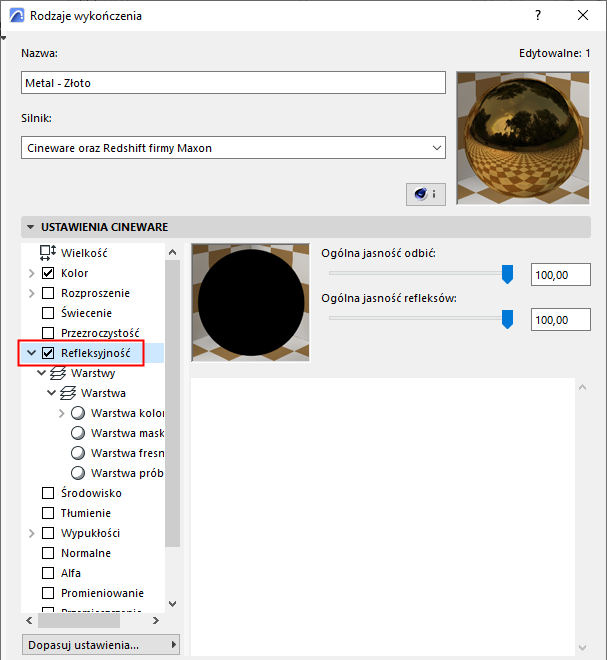Screen dimensions: 607x660
Task: Click the Ogólna jasność odbić slider handle
Action: pyautogui.click(x=507, y=274)
